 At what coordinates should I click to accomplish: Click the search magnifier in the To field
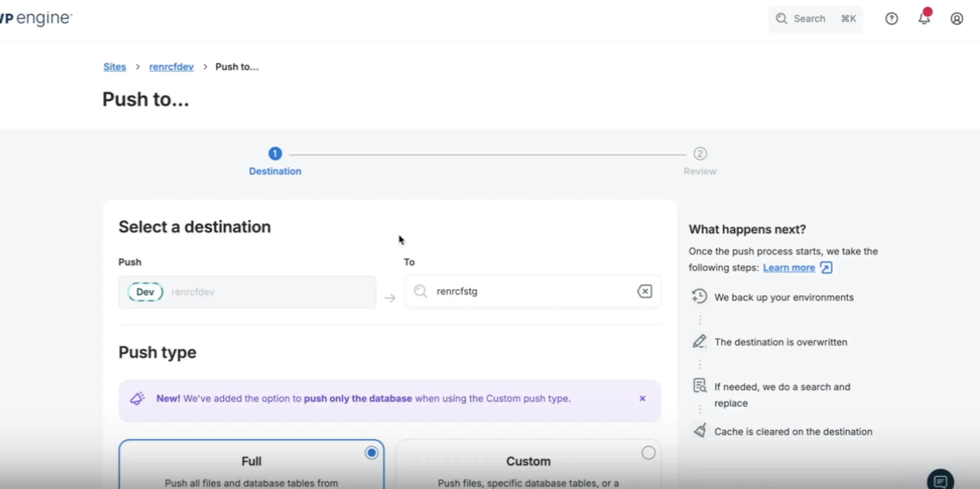pos(420,292)
